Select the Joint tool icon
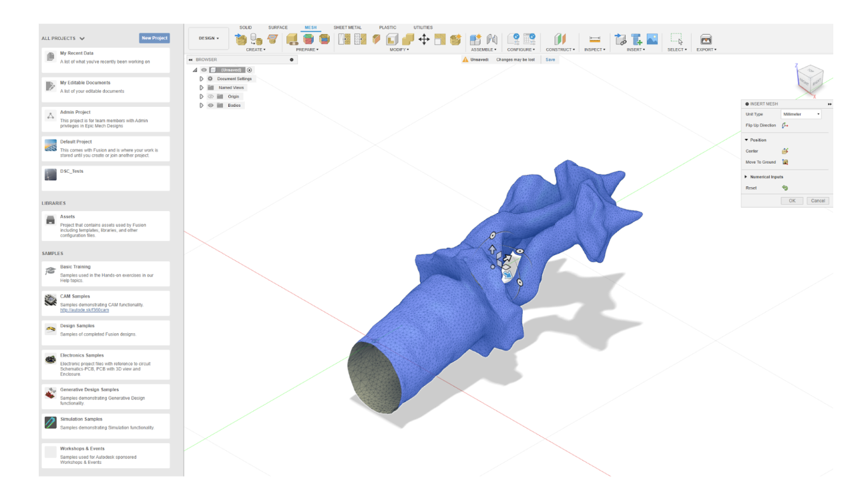The width and height of the screenshot is (868, 498). pos(492,39)
